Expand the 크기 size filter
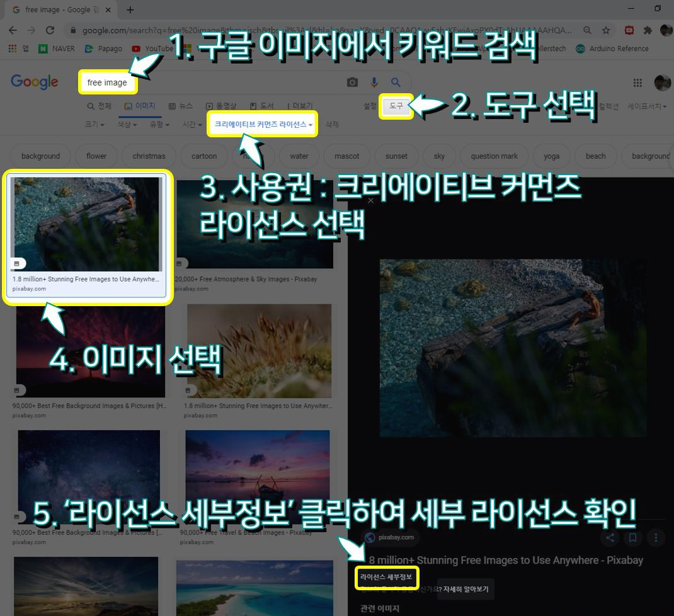Screen dimensions: 674x616 [x=94, y=124]
